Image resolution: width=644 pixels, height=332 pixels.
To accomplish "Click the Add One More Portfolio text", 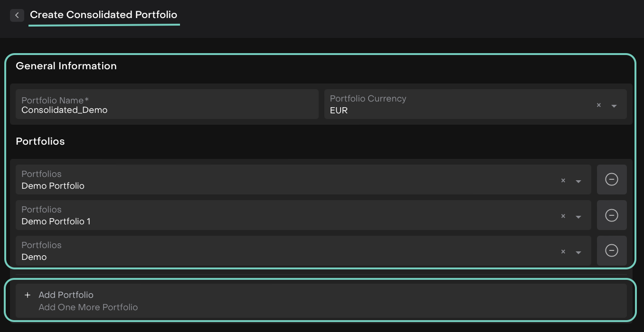I will [88, 307].
